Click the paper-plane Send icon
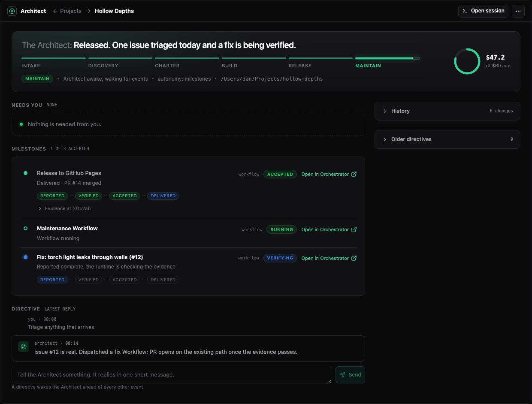Screen dimensions: 532x404 pyautogui.click(x=342, y=375)
